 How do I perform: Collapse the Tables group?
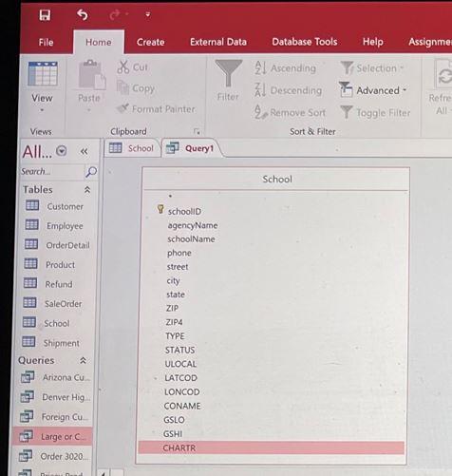pos(87,190)
